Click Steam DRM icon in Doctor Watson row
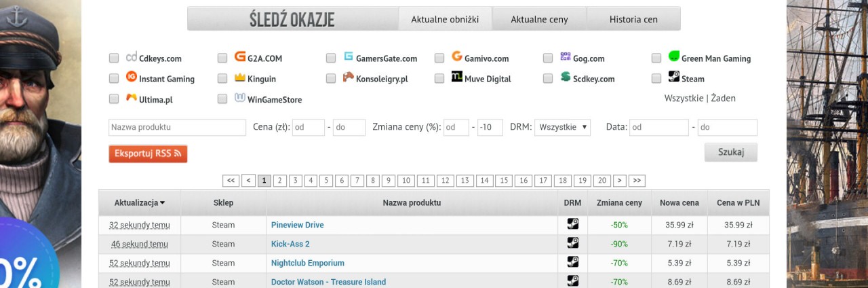The width and height of the screenshot is (868, 288). [572, 281]
